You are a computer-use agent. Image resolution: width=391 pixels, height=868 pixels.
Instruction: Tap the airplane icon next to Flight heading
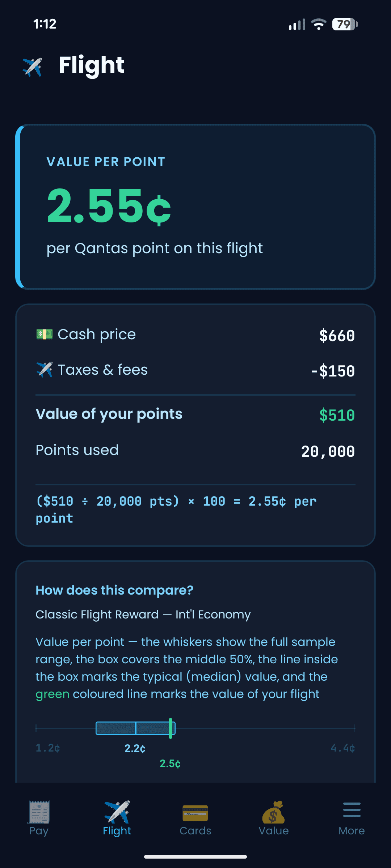point(33,65)
